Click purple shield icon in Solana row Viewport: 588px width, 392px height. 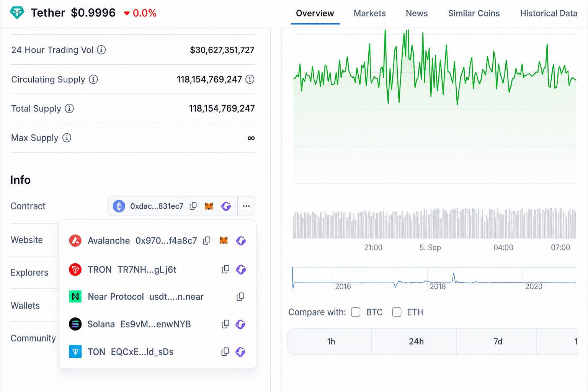(x=240, y=324)
